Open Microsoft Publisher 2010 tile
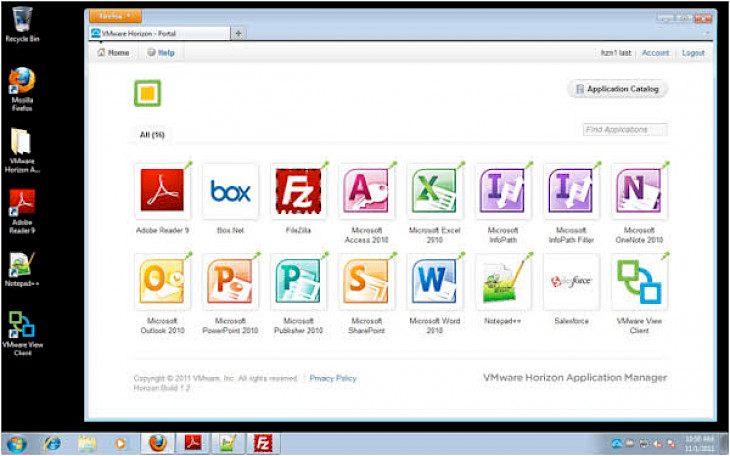The width and height of the screenshot is (730, 456). pyautogui.click(x=298, y=282)
